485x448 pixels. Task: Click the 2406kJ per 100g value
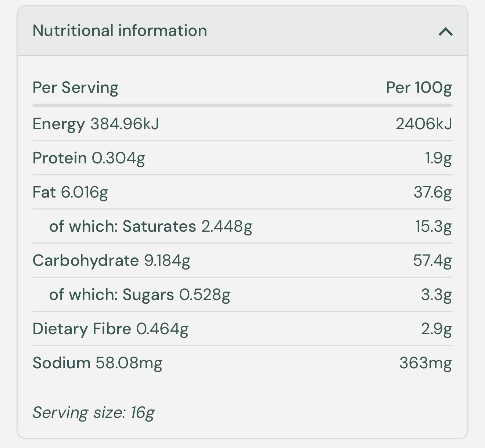click(x=424, y=124)
